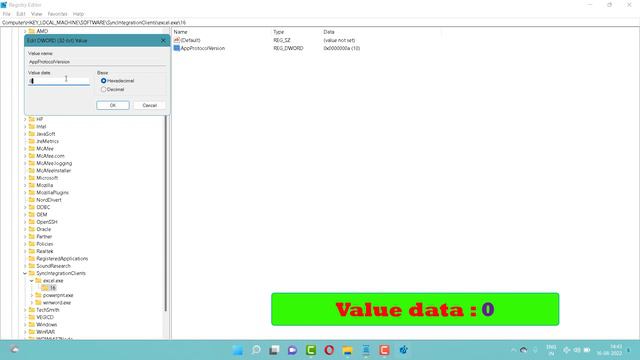Click the registry address bar path
This screenshot has width=640, height=360.
pos(94,22)
